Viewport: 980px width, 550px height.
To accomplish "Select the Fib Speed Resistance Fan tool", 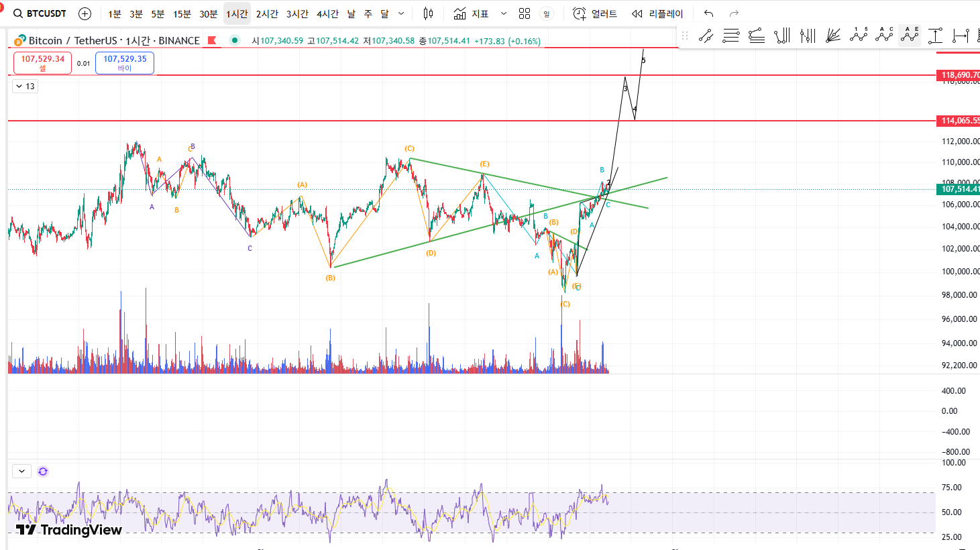I will tap(833, 36).
